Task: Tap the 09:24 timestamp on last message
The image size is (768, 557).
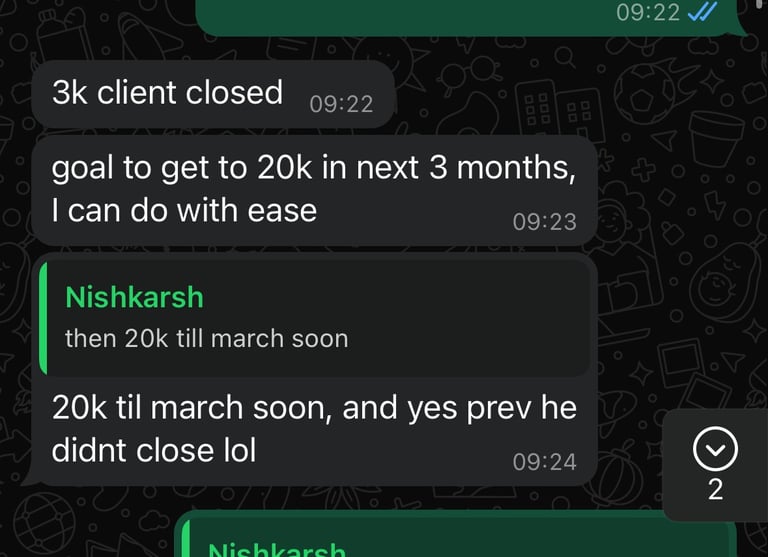Action: point(545,462)
